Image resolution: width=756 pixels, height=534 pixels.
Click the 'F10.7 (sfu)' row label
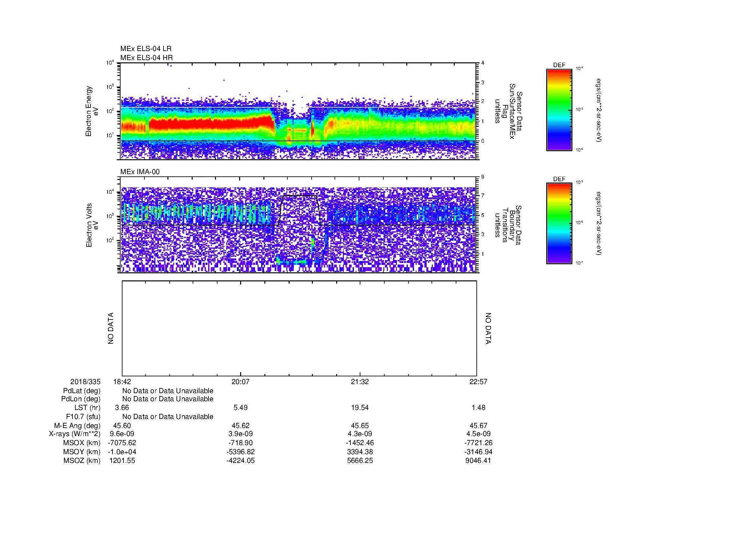tap(83, 417)
